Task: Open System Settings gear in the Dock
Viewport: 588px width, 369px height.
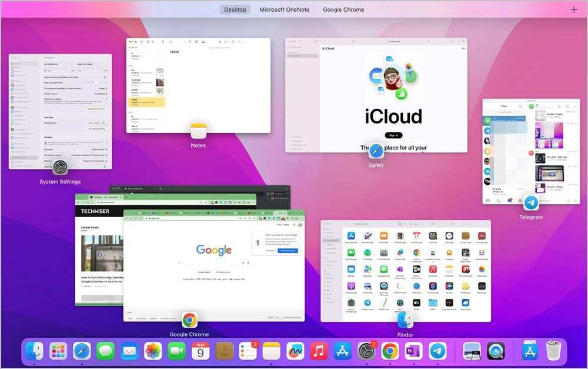Action: (x=366, y=351)
